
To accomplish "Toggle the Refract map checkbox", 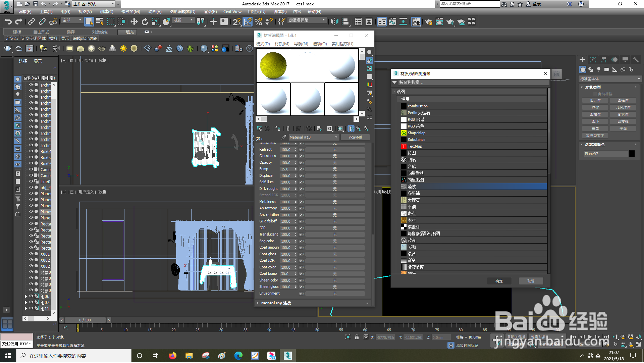I will click(x=301, y=150).
